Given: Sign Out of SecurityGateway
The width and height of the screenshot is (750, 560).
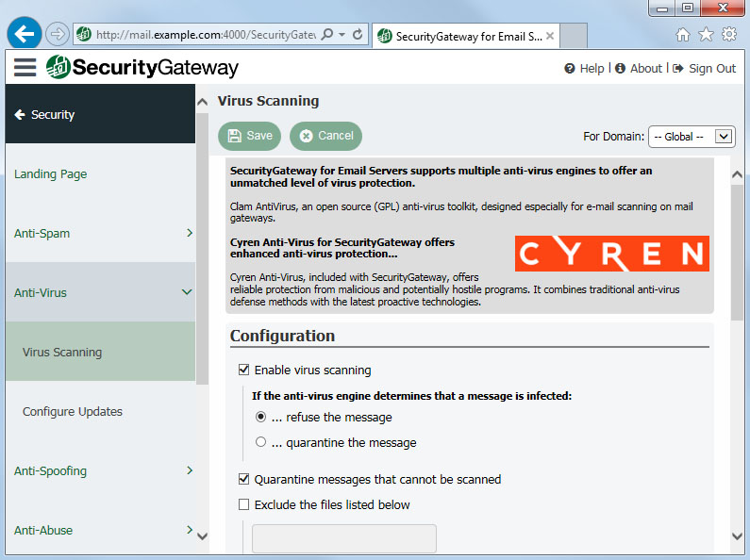Looking at the screenshot, I should click(x=711, y=69).
